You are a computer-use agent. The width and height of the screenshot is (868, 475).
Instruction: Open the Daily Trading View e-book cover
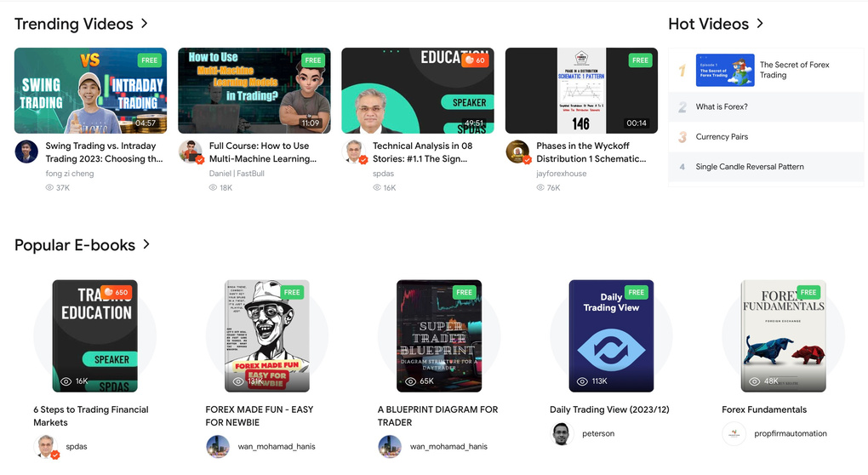coord(611,335)
